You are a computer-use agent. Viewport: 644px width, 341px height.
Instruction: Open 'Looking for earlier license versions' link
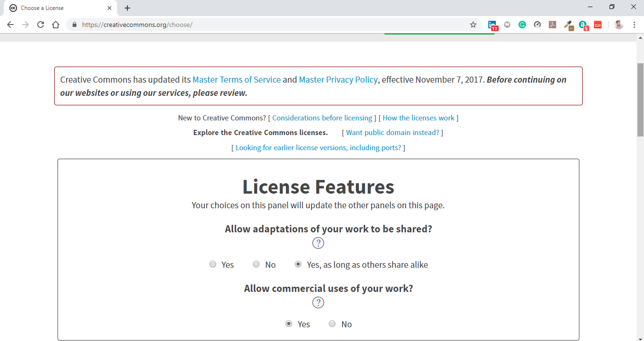318,148
